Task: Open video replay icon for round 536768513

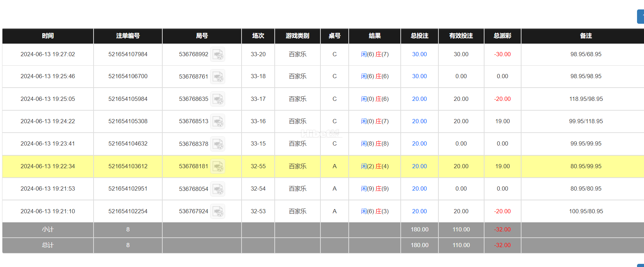Action: (x=218, y=121)
